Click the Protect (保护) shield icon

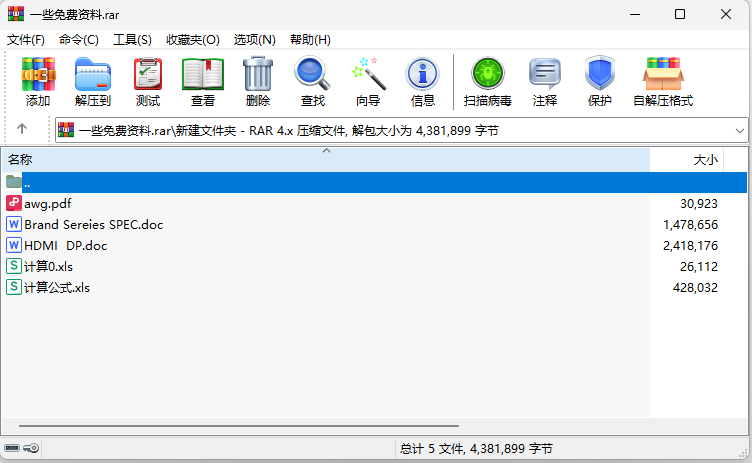click(x=600, y=82)
